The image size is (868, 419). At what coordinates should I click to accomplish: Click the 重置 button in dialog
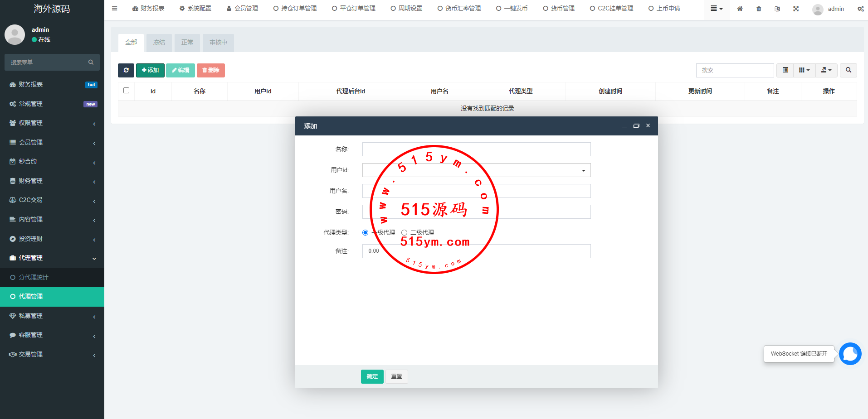[x=396, y=376]
